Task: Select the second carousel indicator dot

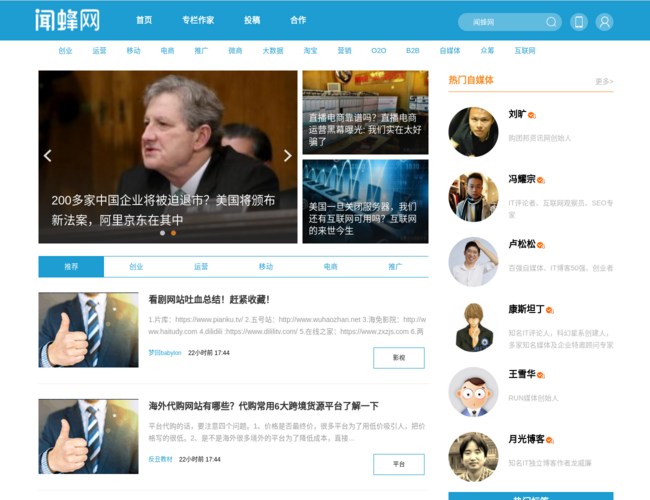Action: click(x=173, y=233)
